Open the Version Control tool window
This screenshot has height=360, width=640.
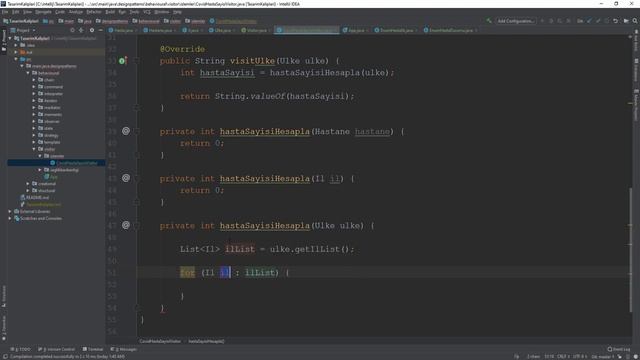(x=56, y=349)
